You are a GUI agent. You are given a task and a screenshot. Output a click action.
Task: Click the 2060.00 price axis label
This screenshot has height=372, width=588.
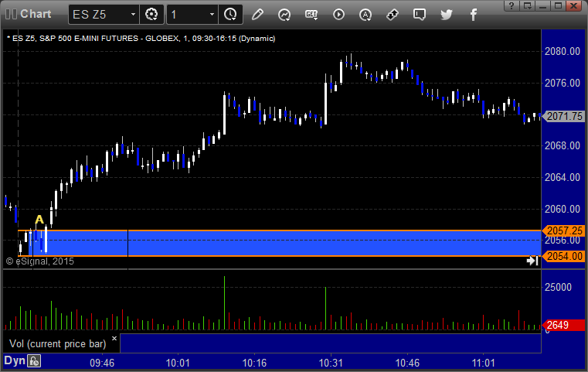(563, 209)
